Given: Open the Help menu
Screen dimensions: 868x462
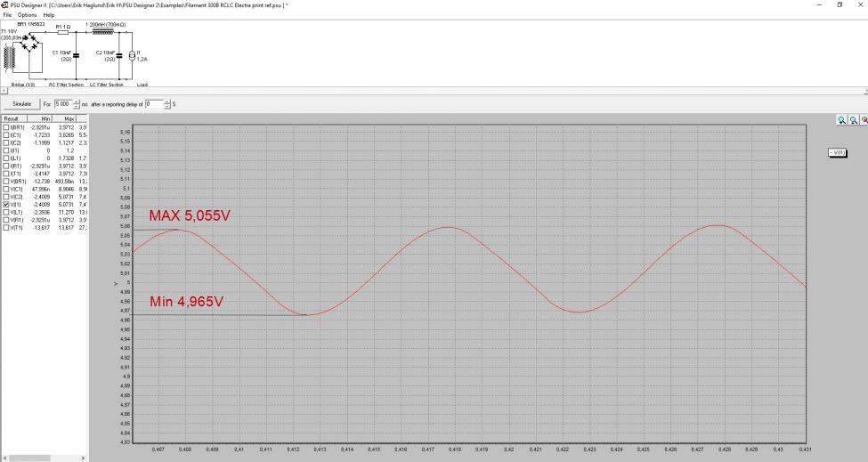Looking at the screenshot, I should click(49, 15).
